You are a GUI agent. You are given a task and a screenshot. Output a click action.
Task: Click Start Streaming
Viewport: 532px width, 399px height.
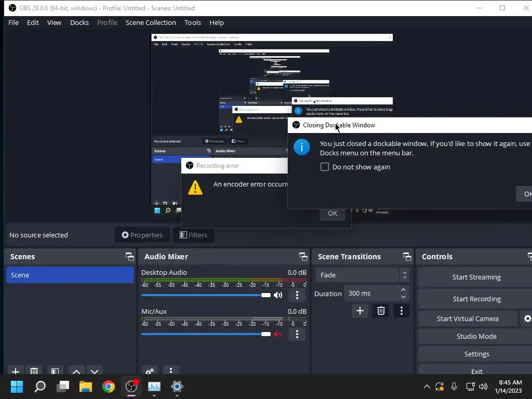pos(476,277)
